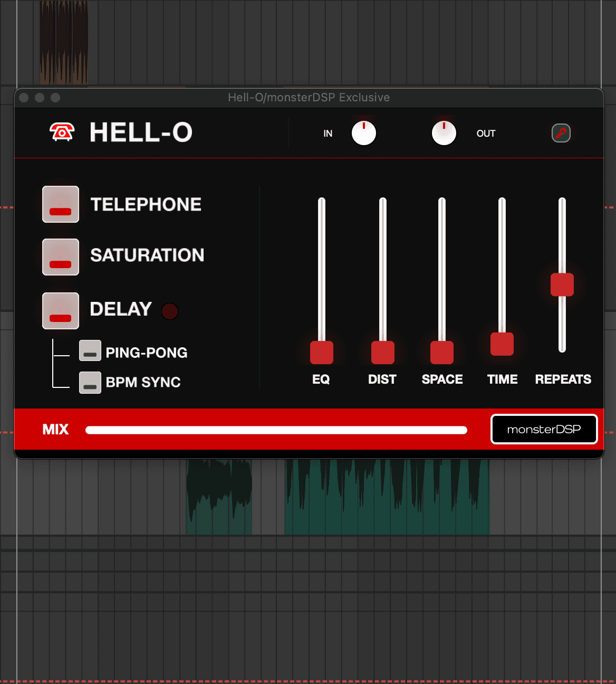Select the small dark green clip in DAW

click(219, 497)
